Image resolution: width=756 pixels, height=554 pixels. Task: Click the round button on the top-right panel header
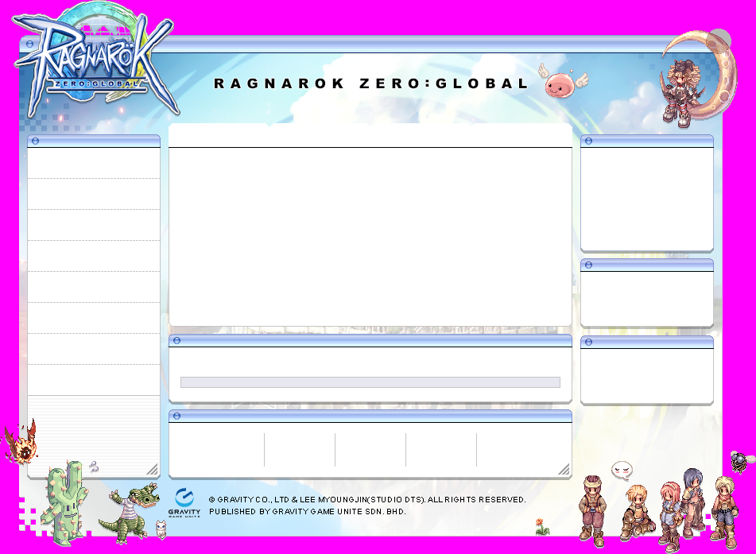click(x=589, y=141)
